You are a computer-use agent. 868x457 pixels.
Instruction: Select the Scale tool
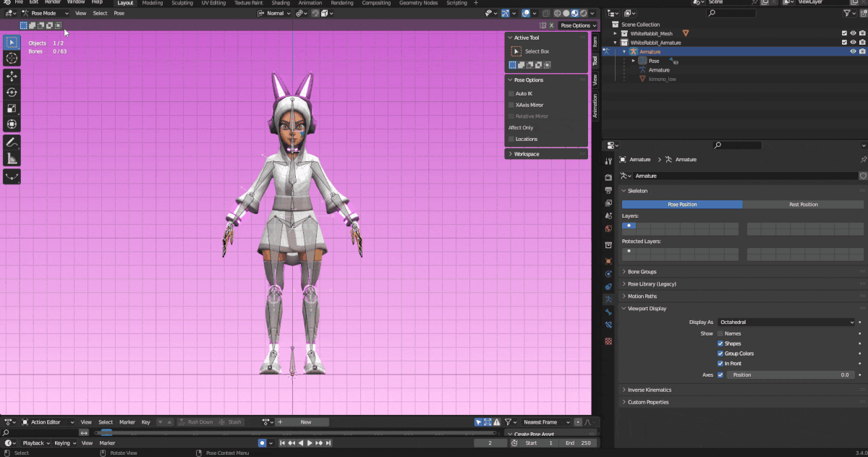pos(12,108)
